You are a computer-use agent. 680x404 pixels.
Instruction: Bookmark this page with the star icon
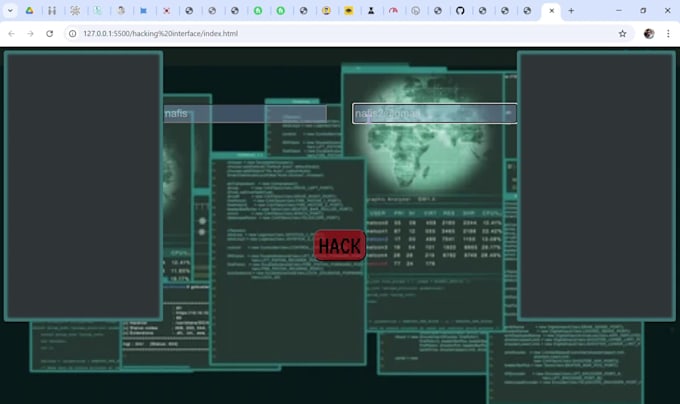622,33
